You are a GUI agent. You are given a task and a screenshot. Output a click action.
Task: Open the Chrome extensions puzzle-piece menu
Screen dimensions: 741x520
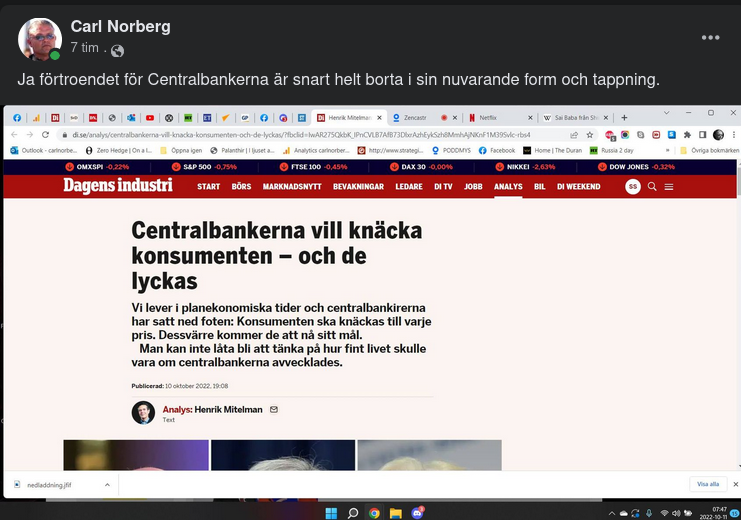coord(687,135)
